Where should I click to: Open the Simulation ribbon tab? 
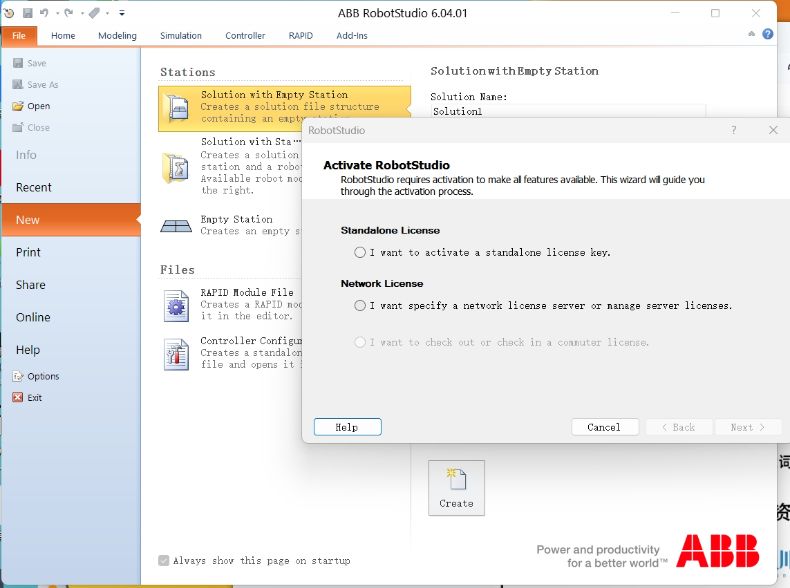180,36
